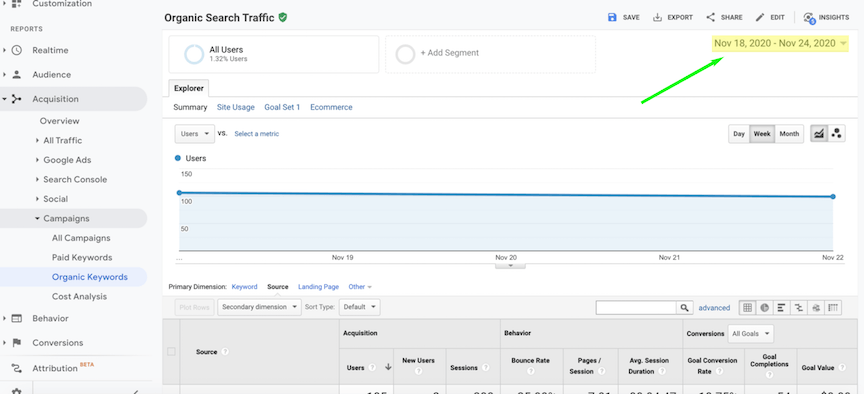Switch to the Site Usage tab
The height and width of the screenshot is (394, 864).
[x=236, y=107]
